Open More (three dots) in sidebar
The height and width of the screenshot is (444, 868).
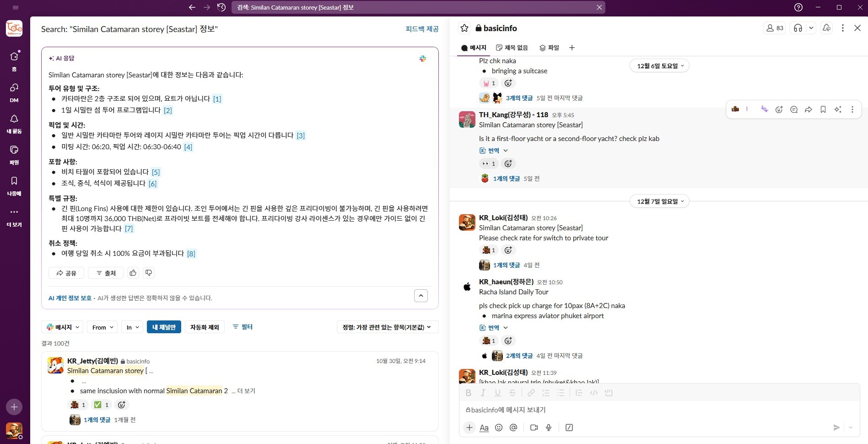coord(14,217)
